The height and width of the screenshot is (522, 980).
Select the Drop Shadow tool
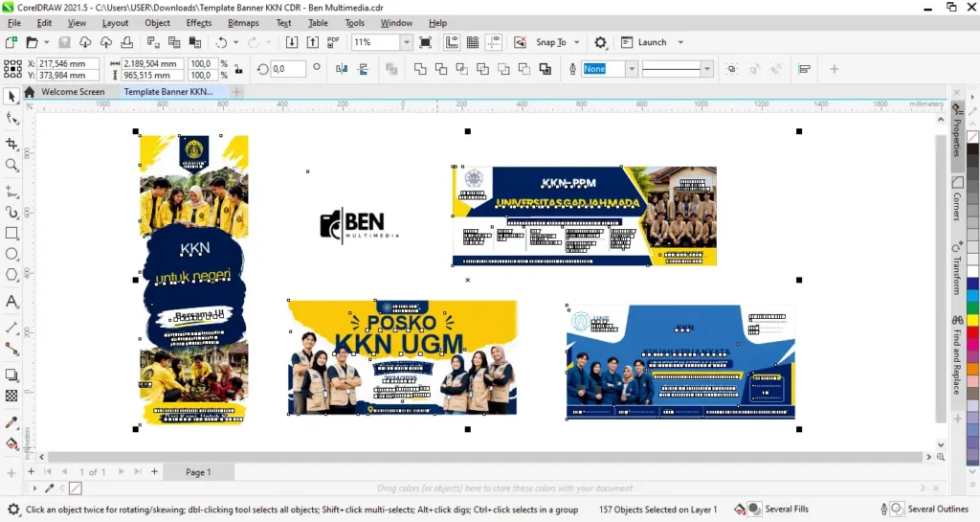[11, 374]
